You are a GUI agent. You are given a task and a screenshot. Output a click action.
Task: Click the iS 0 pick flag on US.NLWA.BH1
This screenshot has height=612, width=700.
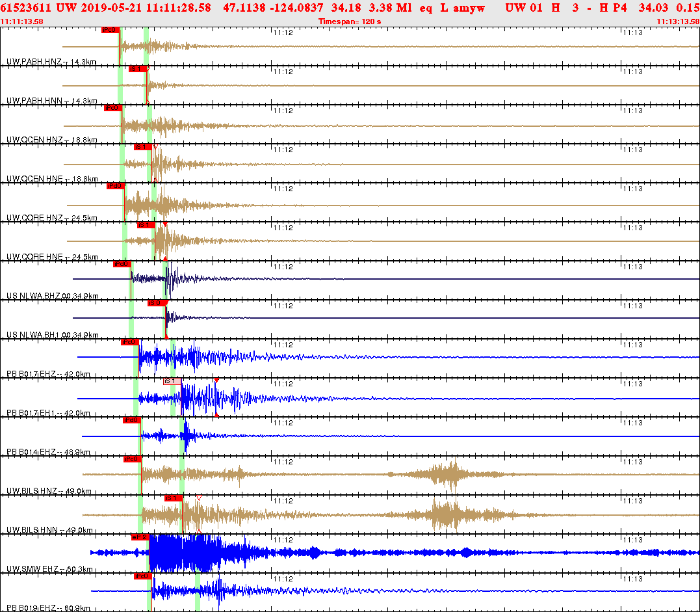coord(156,302)
